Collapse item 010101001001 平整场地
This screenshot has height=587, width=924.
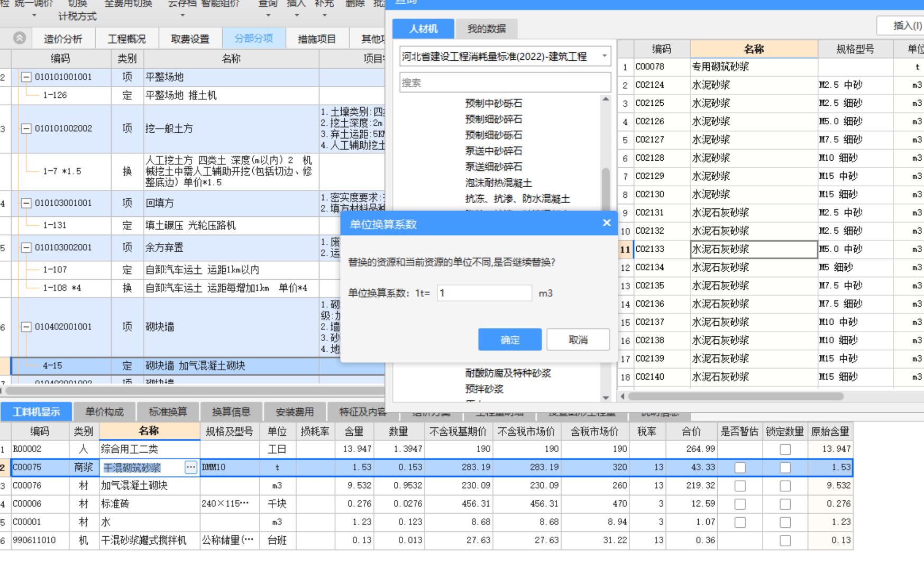point(26,77)
